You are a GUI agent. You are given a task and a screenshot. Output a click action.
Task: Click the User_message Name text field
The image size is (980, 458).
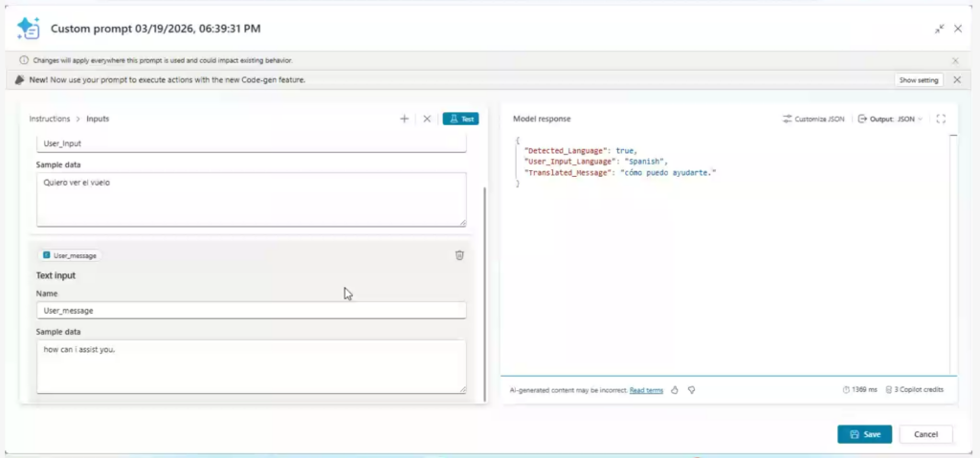pyautogui.click(x=251, y=311)
